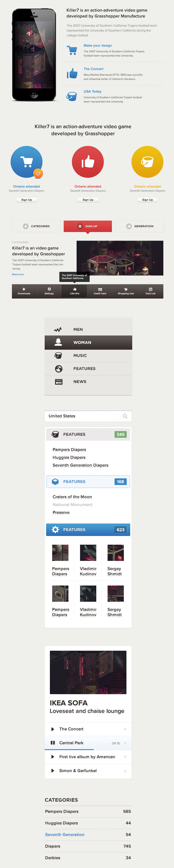This screenshot has height=868, width=174.
Task: Click the heart badge on the blue cart icon
Action: 38,173
